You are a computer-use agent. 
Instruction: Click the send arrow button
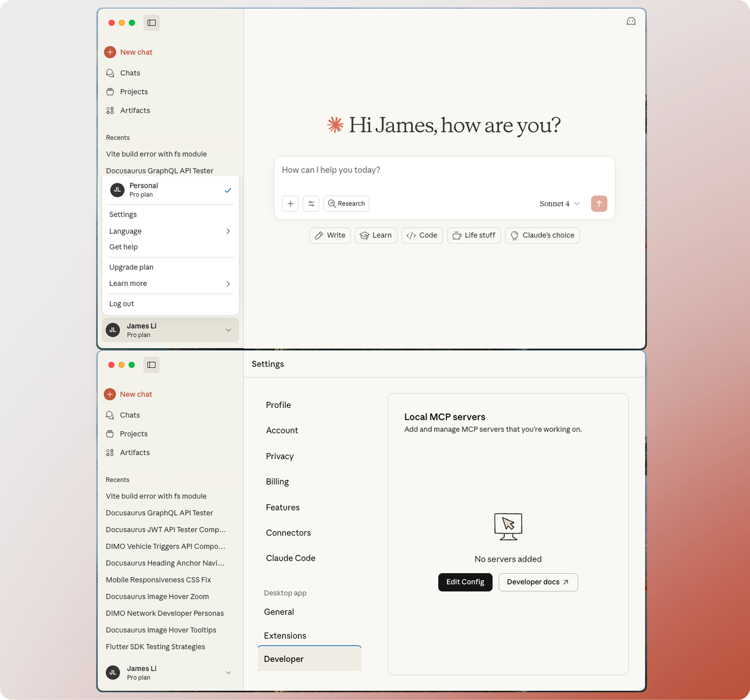click(x=599, y=204)
